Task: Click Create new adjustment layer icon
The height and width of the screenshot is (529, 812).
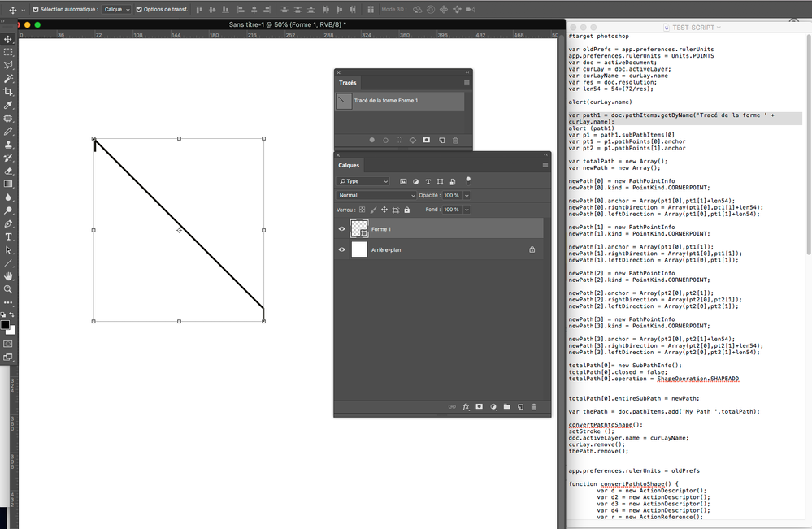Action: click(x=493, y=407)
